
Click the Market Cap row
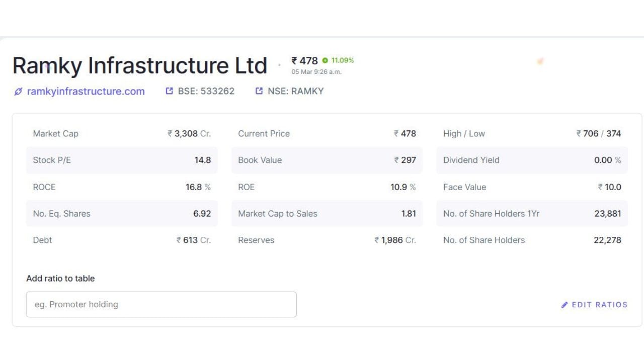click(x=122, y=134)
